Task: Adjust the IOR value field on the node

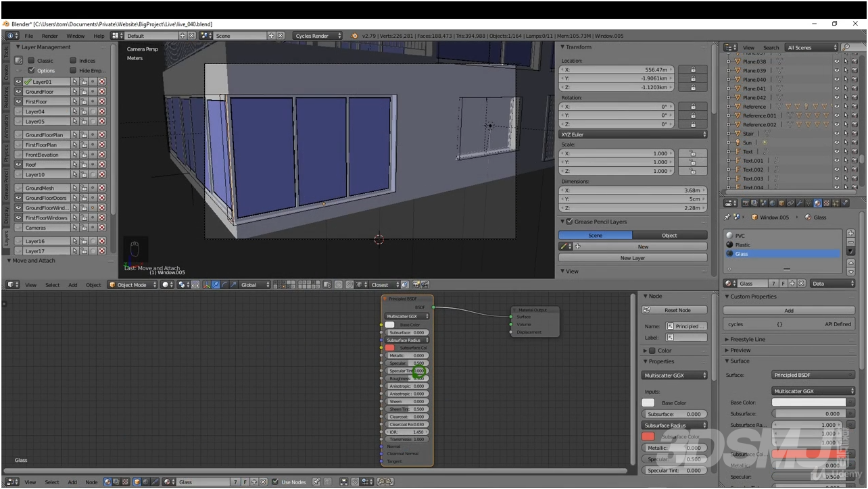Action: point(406,432)
